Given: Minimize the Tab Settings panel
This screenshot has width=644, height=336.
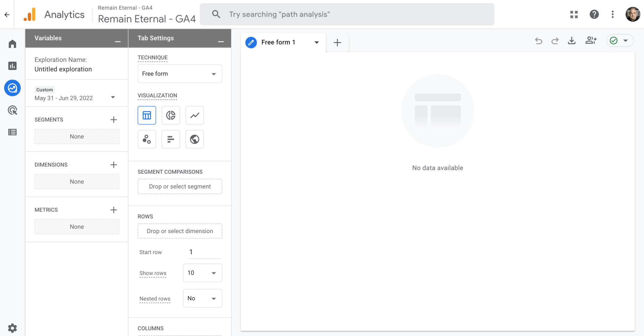Looking at the screenshot, I should click(221, 41).
